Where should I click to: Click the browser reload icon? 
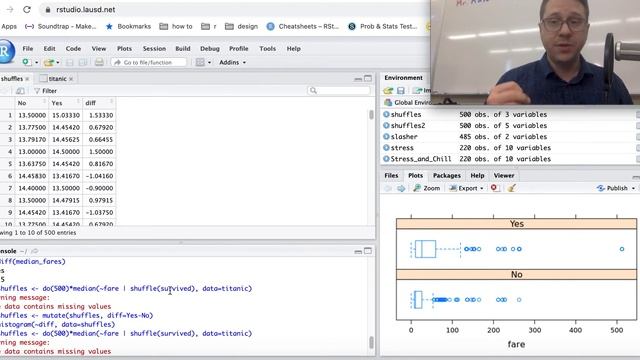pyautogui.click(x=27, y=9)
